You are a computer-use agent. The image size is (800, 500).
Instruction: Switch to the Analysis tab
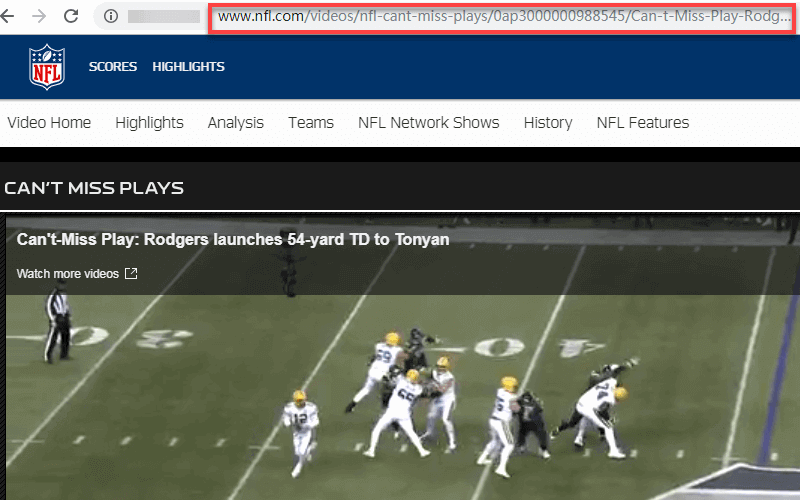pos(236,123)
